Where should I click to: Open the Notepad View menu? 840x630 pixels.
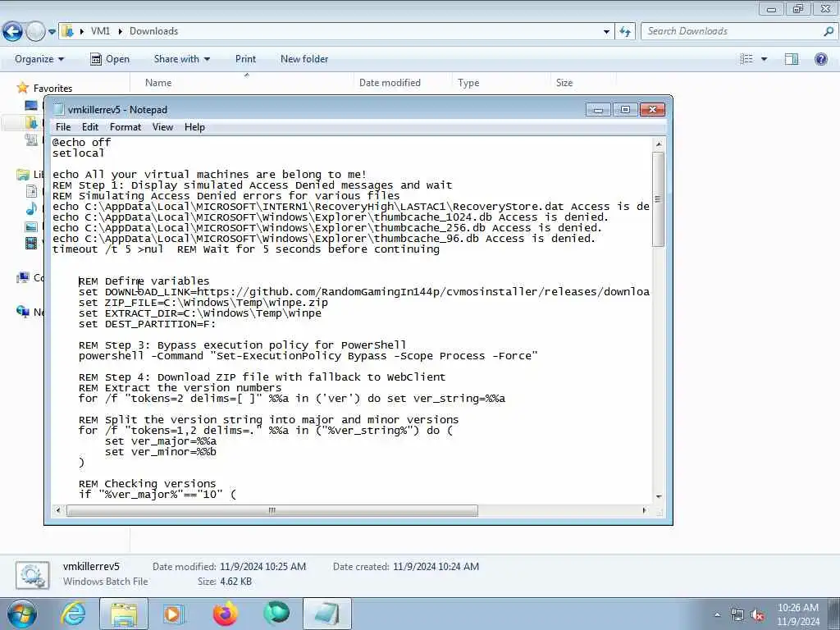coord(162,127)
